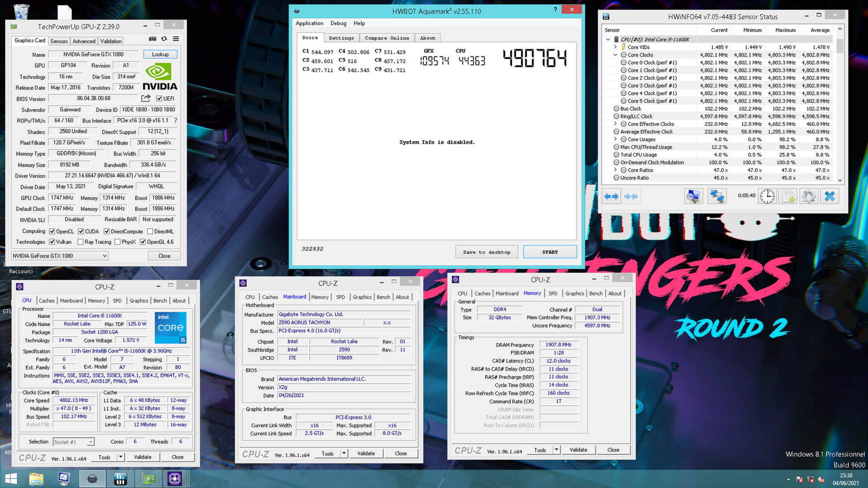Click GPU name field NVIDIA GeForce GTX 1080
Image resolution: width=868 pixels, height=488 pixels.
tap(94, 54)
